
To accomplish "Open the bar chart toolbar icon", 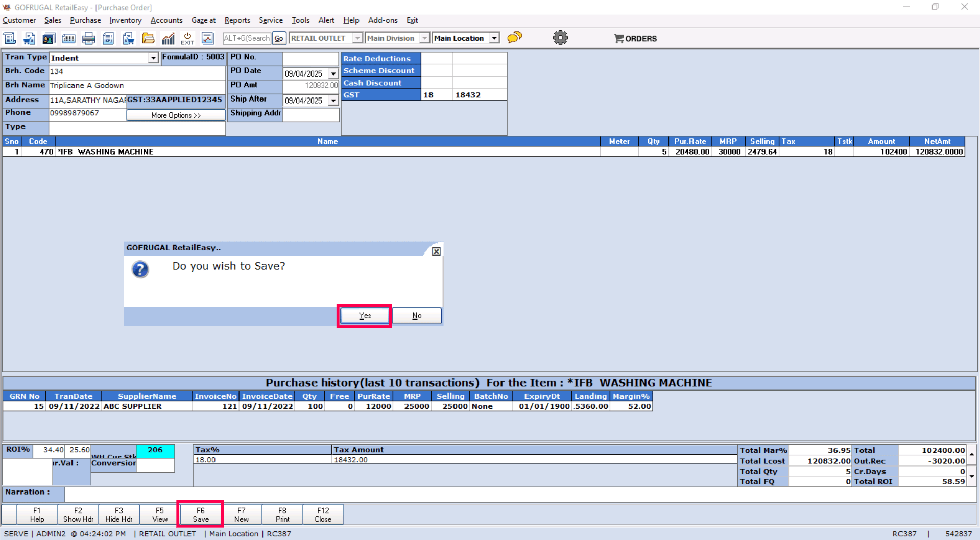I will click(x=168, y=38).
